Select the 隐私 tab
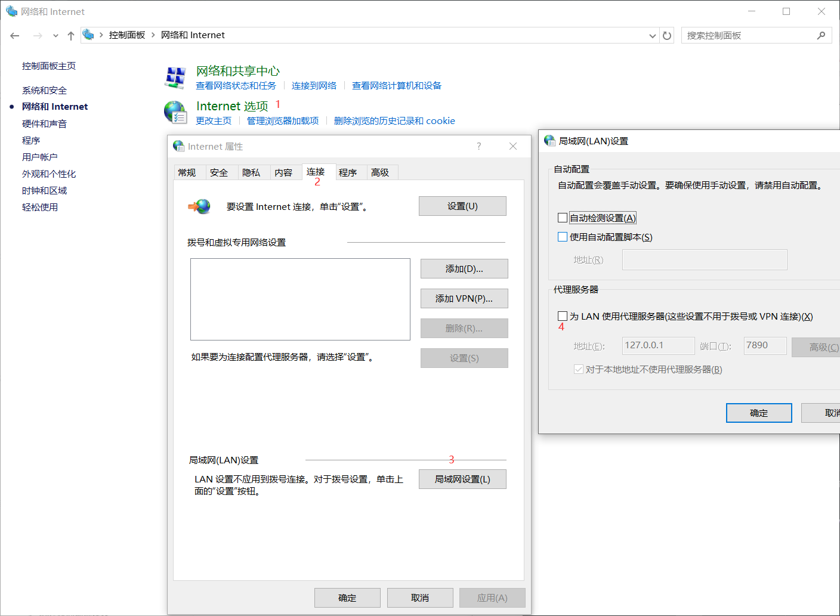This screenshot has width=840, height=616. point(253,172)
